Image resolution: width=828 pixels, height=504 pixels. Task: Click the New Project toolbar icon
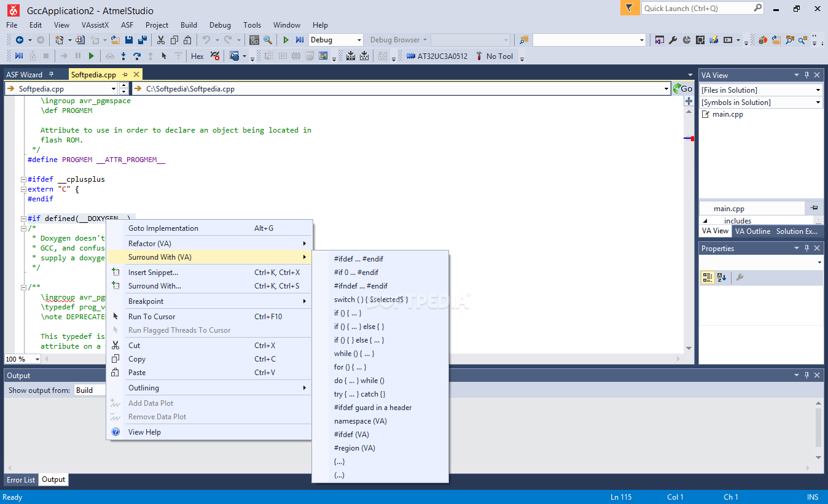coord(60,40)
